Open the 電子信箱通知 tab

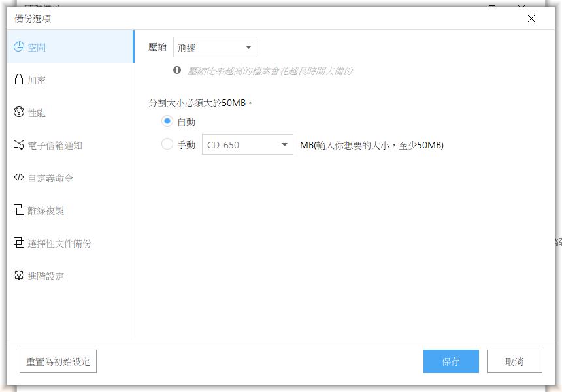click(71, 145)
